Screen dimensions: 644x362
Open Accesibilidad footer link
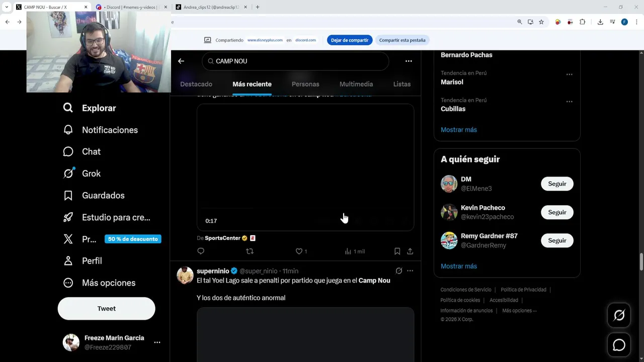504,300
